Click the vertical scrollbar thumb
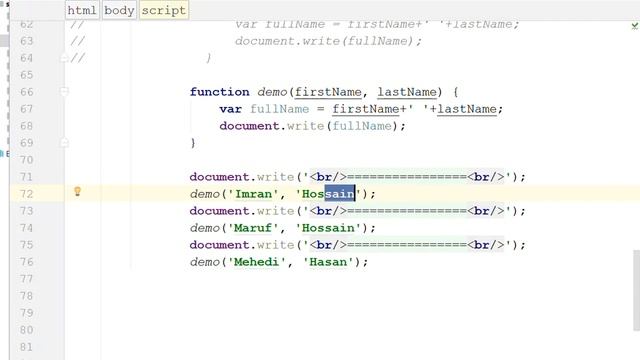This screenshot has height=360, width=640. (636, 290)
